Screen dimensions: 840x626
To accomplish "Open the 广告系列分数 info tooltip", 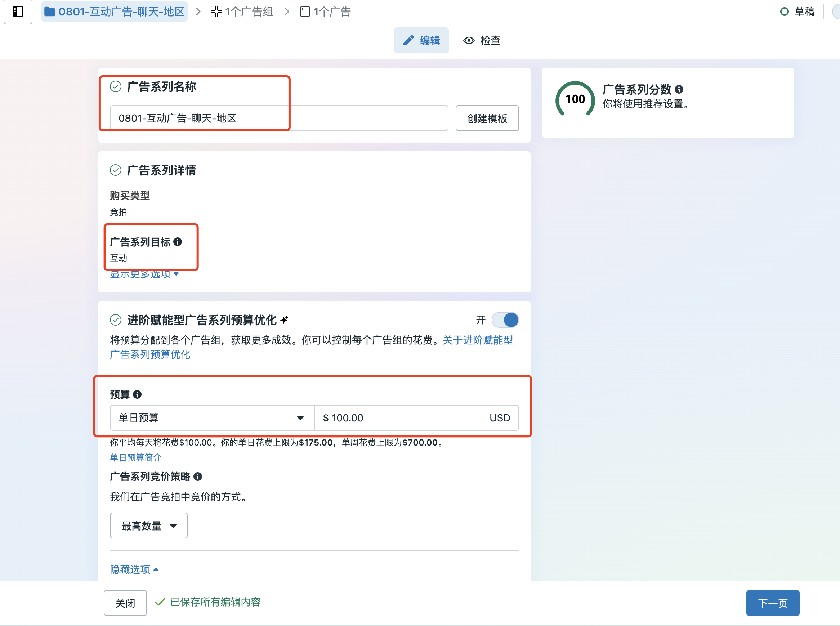I will pyautogui.click(x=680, y=90).
